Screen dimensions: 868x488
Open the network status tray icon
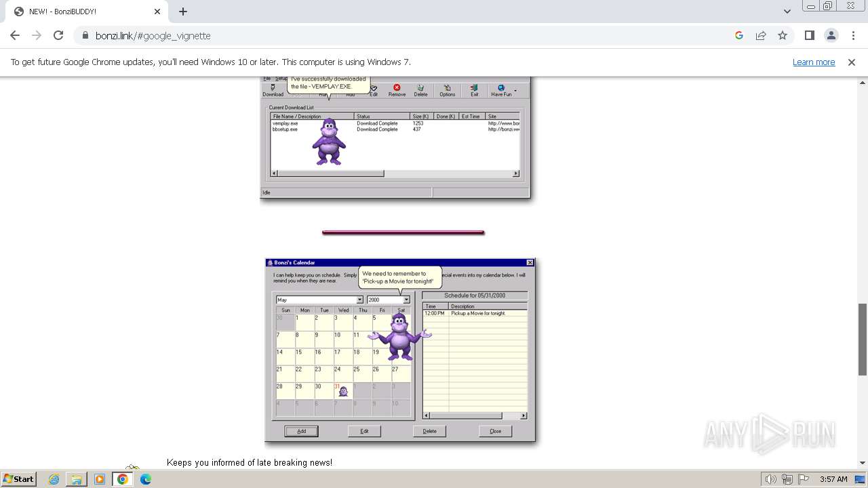(787, 479)
